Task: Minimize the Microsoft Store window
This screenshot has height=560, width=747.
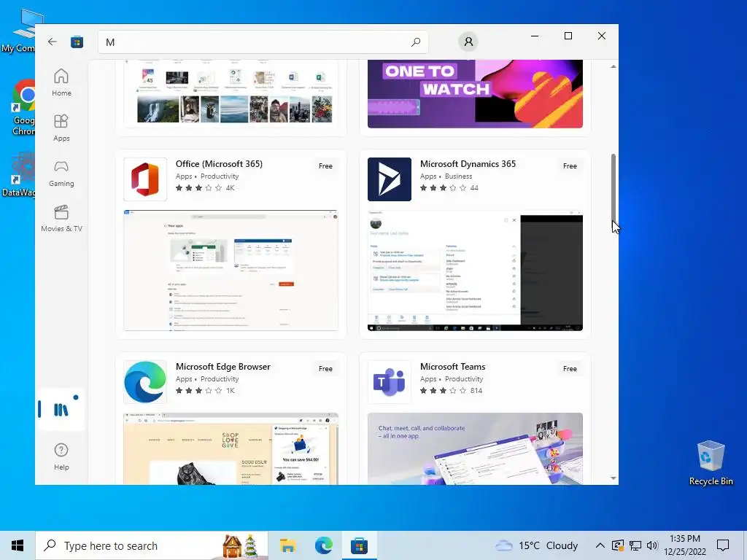Action: [x=535, y=36]
